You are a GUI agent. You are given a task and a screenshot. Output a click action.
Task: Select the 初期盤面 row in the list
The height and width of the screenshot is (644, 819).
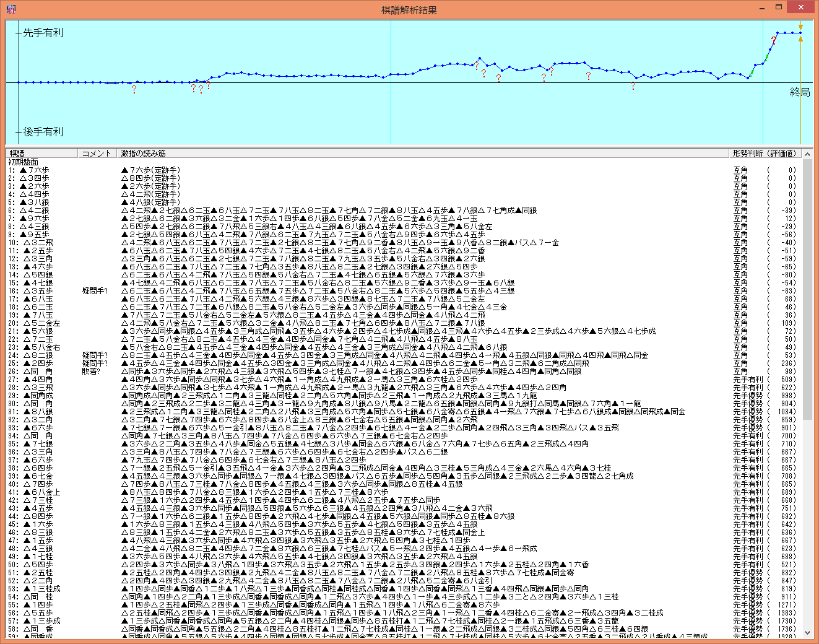24,162
